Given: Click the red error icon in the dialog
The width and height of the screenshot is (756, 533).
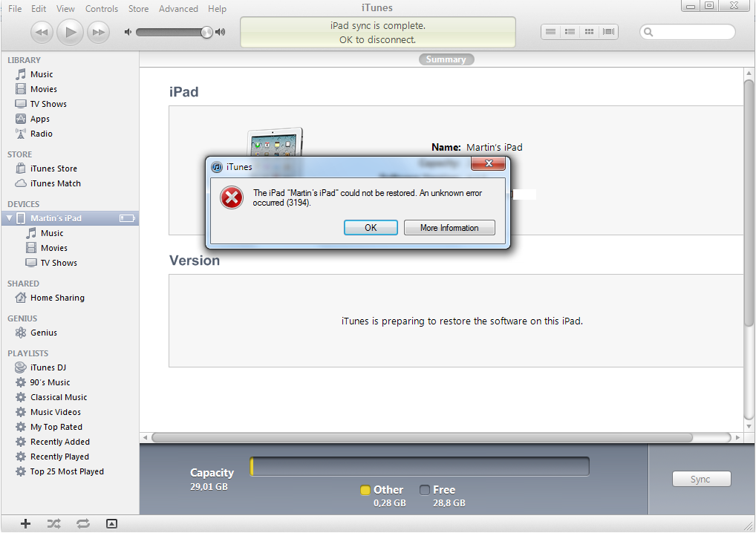Looking at the screenshot, I should point(232,197).
